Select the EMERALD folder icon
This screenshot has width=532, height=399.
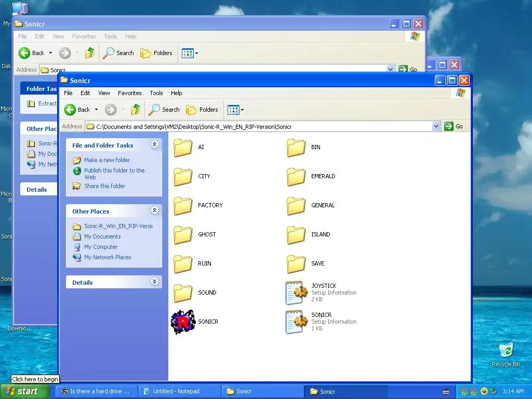tap(296, 177)
